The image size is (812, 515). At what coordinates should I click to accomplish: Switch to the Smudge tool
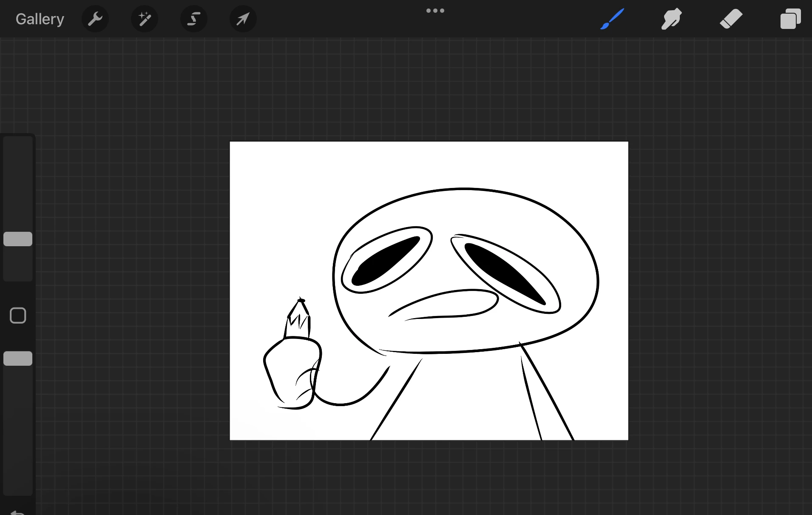click(x=671, y=19)
